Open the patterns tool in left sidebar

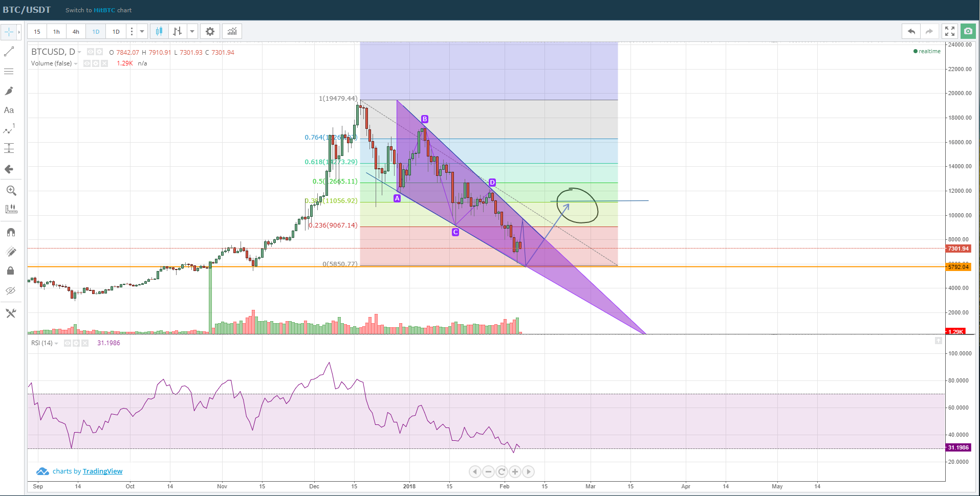point(9,129)
